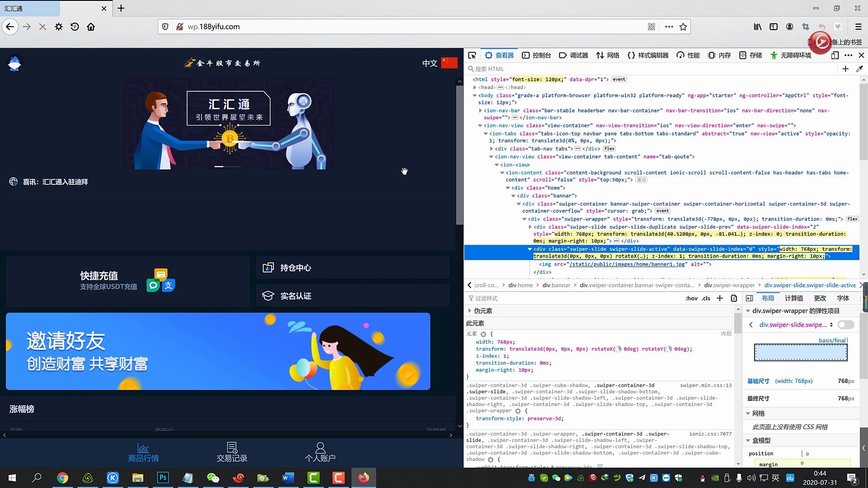Screen dimensions: 868x488
Task: Collapse the body element node
Action: pos(475,95)
